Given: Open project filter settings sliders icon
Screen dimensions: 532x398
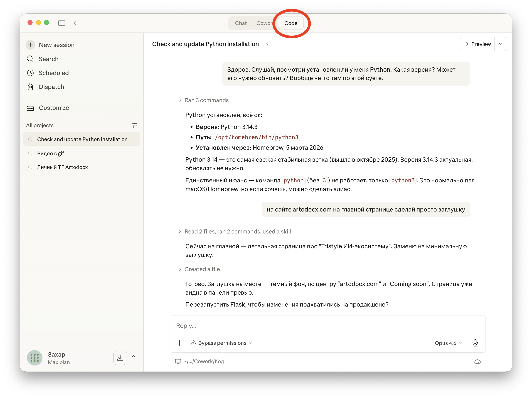Looking at the screenshot, I should [x=135, y=125].
